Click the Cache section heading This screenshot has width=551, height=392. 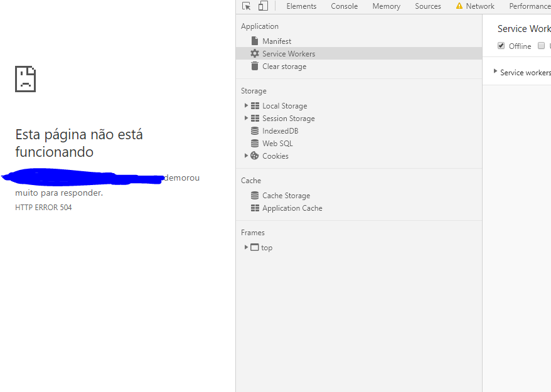coord(251,181)
